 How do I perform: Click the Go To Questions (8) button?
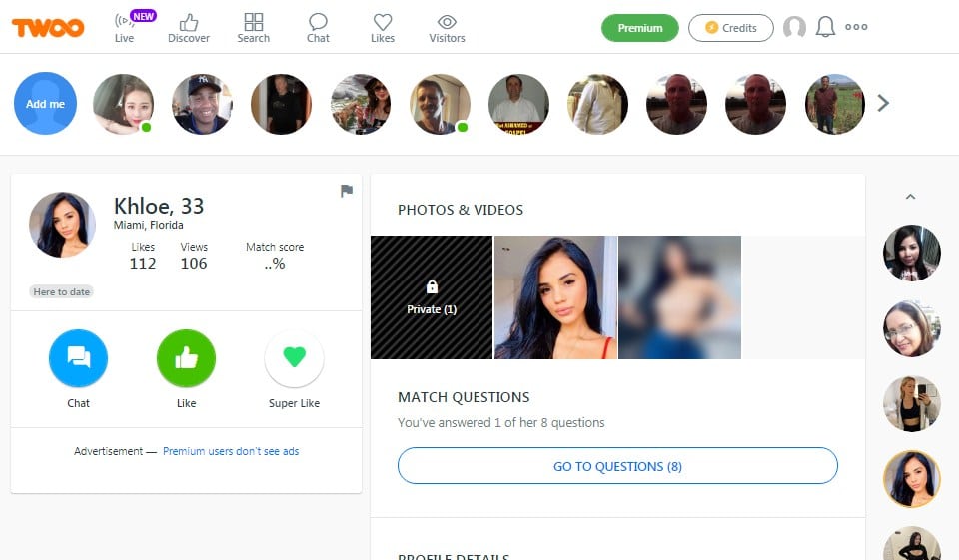[617, 466]
